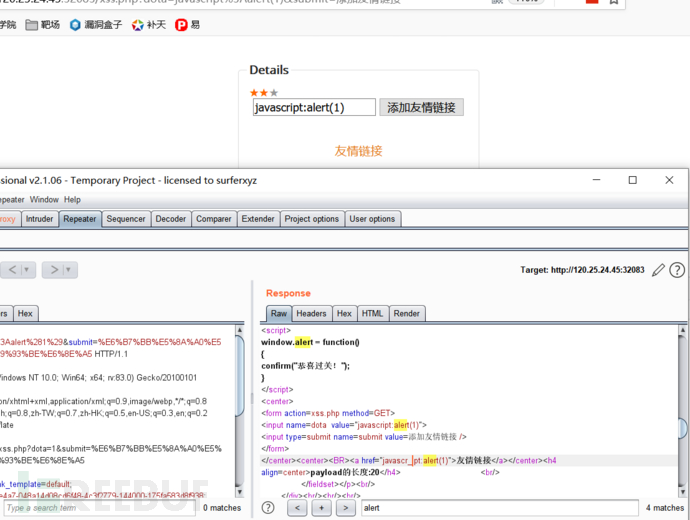Open the Help menu

click(72, 200)
